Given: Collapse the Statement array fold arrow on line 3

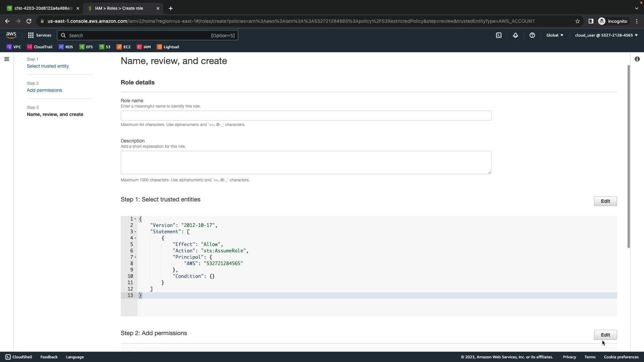Looking at the screenshot, I should click(136, 232).
